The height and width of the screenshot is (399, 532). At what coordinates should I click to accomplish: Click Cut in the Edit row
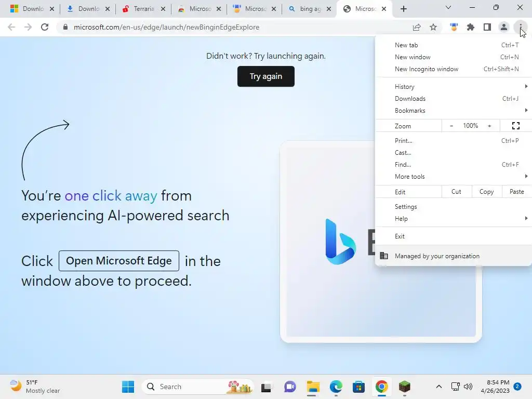(456, 192)
